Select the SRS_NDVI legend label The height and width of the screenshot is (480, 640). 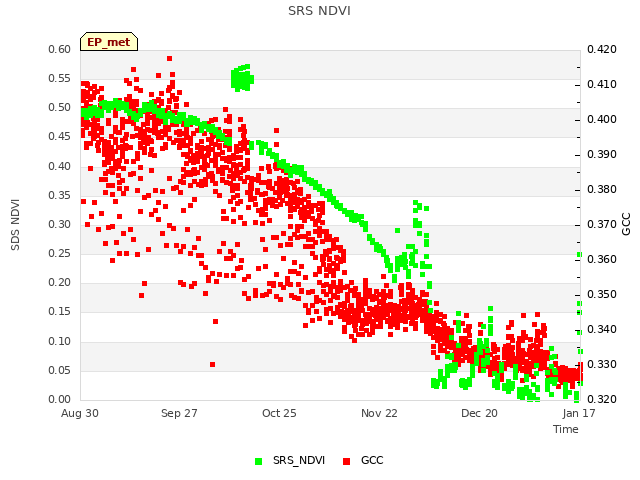point(299,460)
